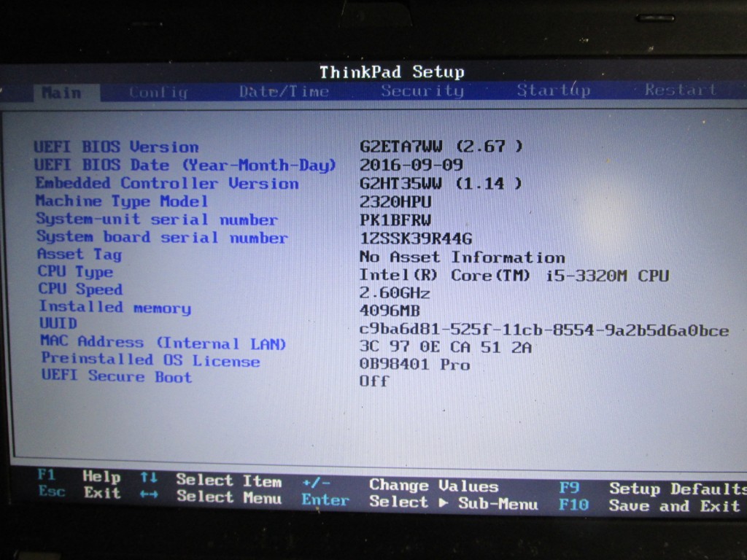Click the F1 key hint

point(47,475)
